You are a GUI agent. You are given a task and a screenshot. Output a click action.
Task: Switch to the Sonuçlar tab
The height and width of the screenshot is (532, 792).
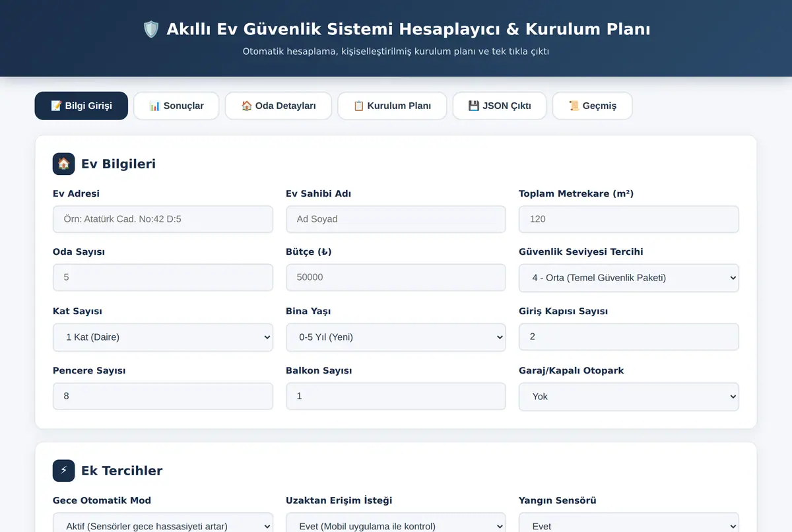click(176, 106)
